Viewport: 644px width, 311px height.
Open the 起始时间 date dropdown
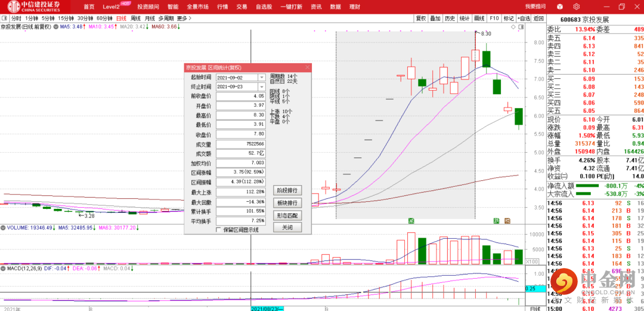pos(261,78)
